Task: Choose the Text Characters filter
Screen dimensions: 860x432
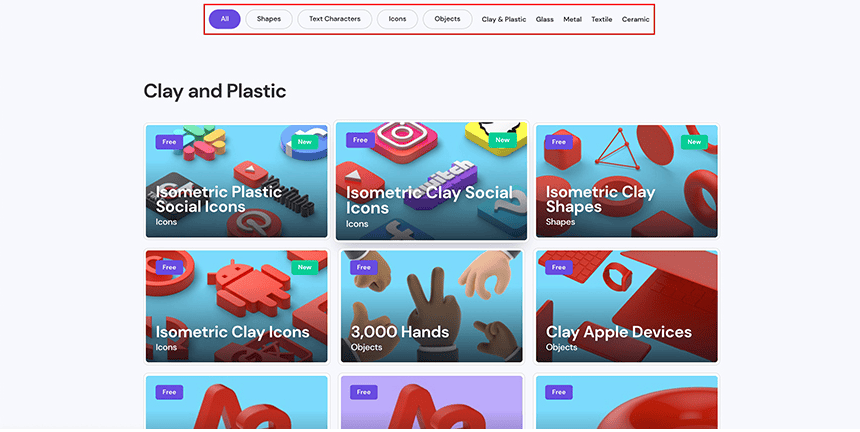Action: tap(335, 19)
